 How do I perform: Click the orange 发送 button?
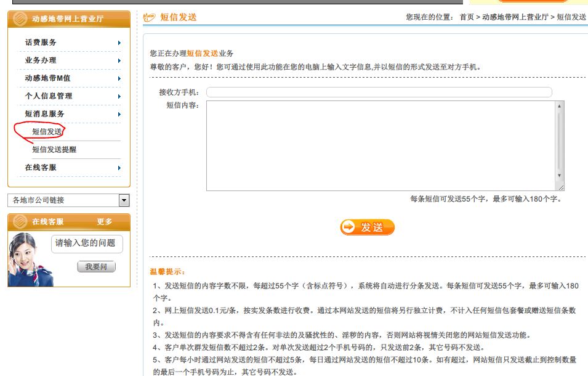point(368,227)
